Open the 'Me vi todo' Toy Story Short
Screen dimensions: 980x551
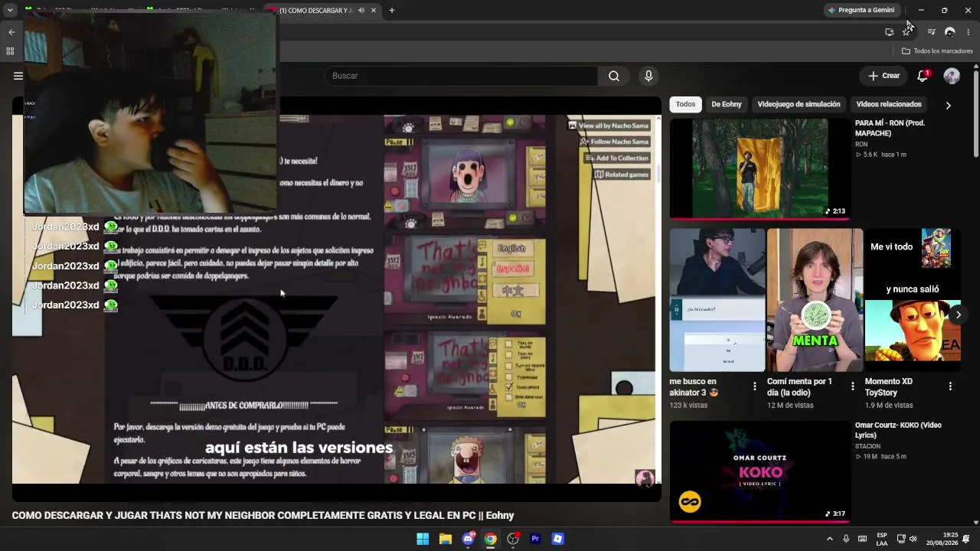click(913, 300)
